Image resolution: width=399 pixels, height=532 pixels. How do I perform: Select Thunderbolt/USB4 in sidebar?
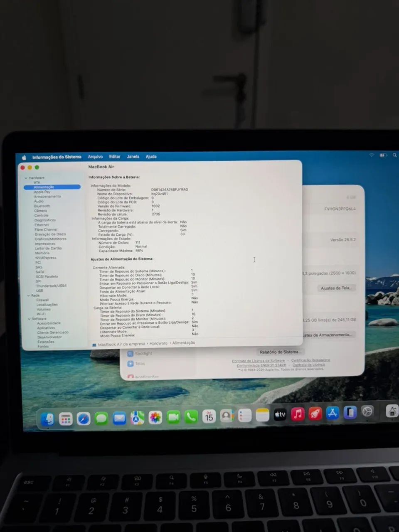[x=51, y=286]
